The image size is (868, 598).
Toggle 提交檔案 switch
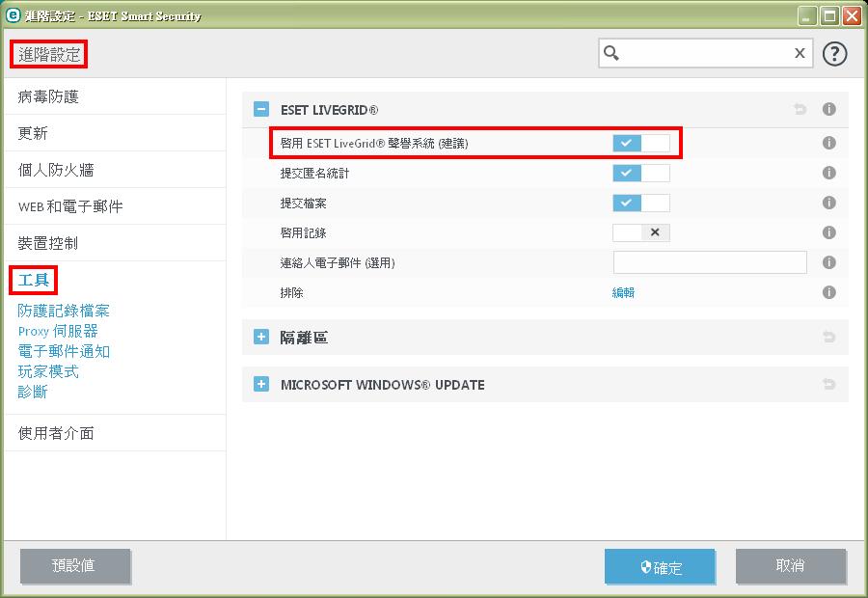tap(641, 203)
